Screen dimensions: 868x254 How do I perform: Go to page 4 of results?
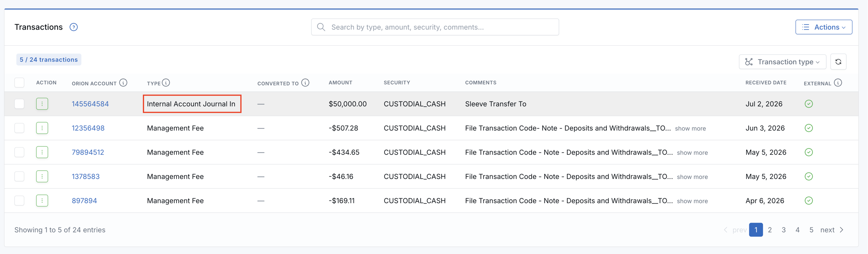[x=797, y=230]
